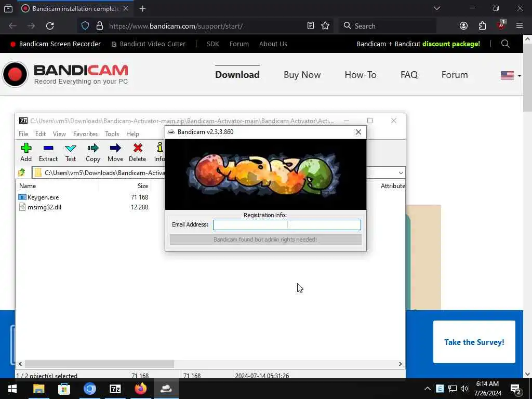Open Firefox from the taskbar

140,389
